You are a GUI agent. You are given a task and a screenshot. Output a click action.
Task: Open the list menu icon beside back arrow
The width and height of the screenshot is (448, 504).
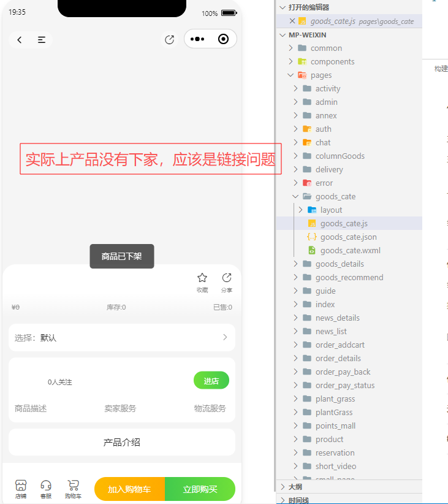(42, 40)
